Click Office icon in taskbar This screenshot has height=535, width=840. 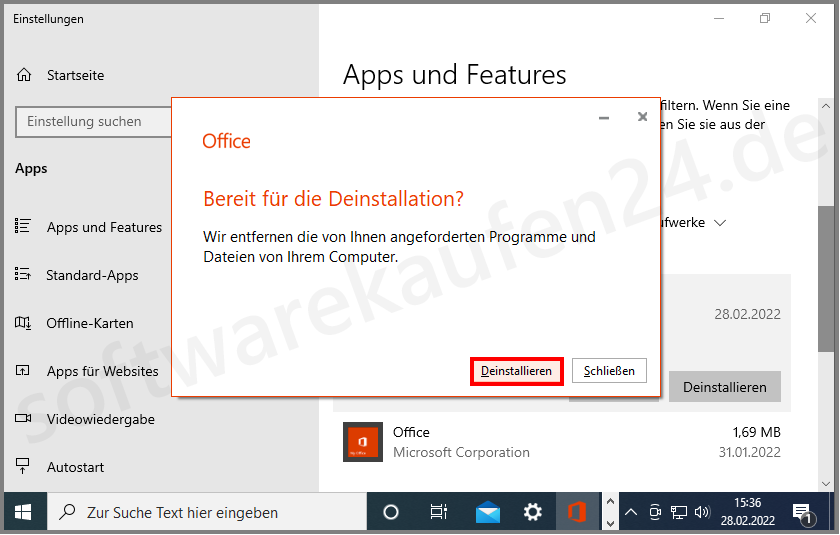[x=577, y=513]
